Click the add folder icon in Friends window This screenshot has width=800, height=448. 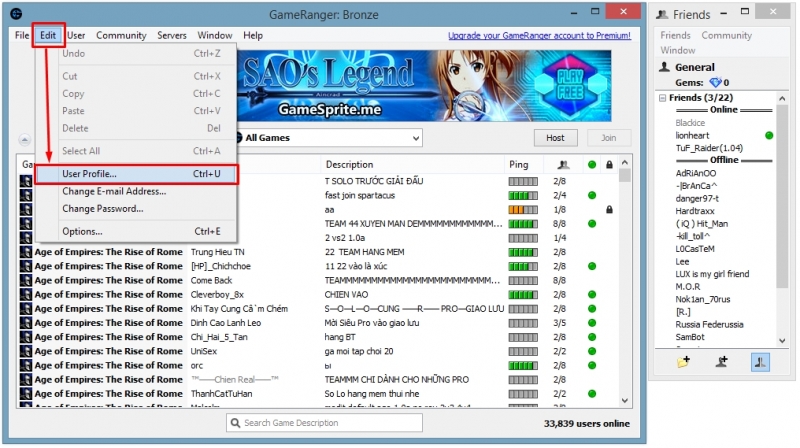coord(683,362)
